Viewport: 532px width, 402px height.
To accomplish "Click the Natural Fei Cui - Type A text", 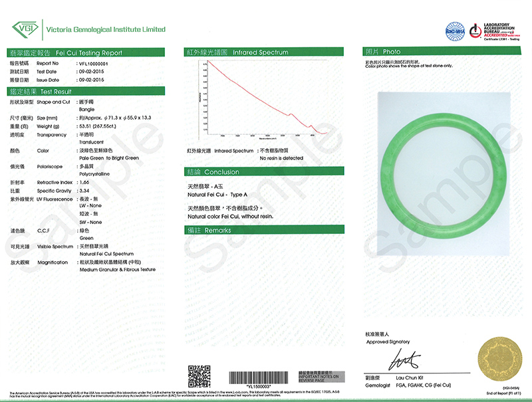I will coord(217,194).
